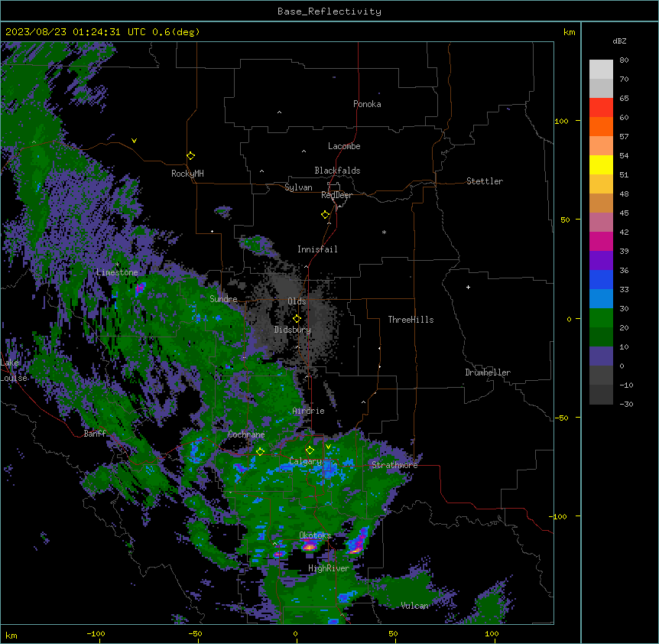Click the Okotoks label
Screen dimensions: 659x644
click(315, 535)
